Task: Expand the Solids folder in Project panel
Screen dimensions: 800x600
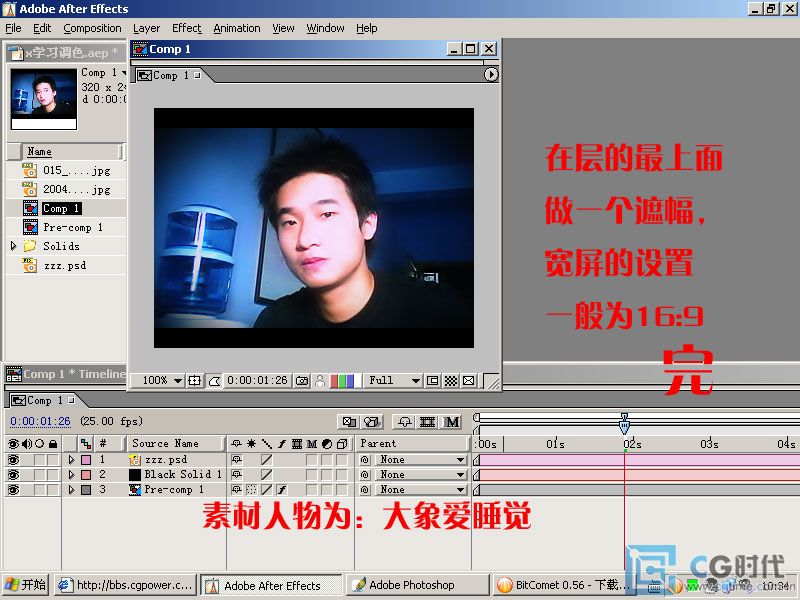Action: point(13,246)
